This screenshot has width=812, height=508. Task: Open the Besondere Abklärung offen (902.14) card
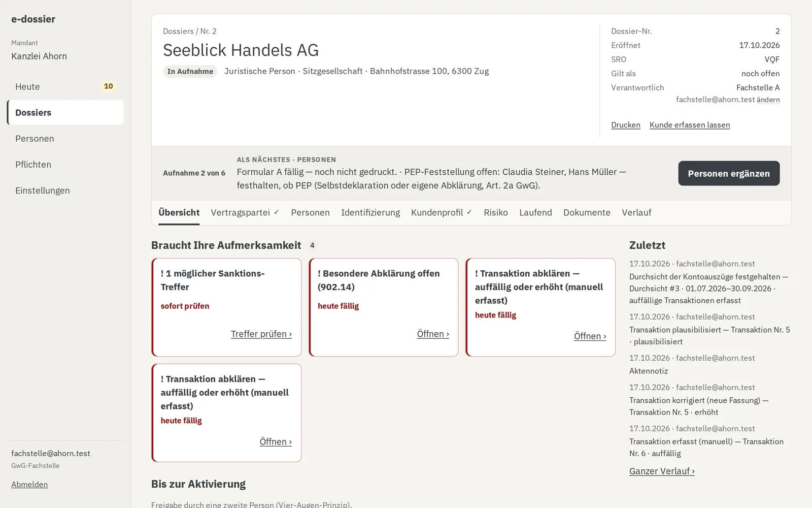(433, 334)
